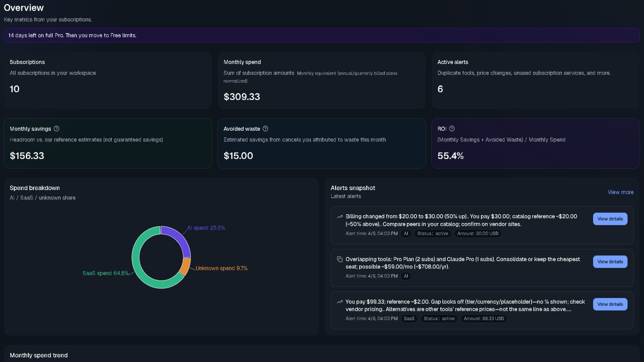Open the Avoided waste help tooltip
This screenshot has width=644, height=362.
(265, 128)
